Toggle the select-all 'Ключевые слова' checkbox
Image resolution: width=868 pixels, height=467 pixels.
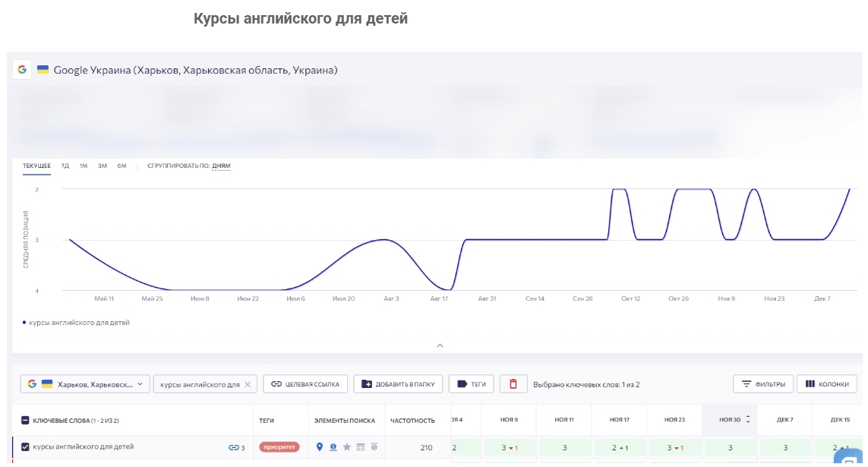click(25, 421)
